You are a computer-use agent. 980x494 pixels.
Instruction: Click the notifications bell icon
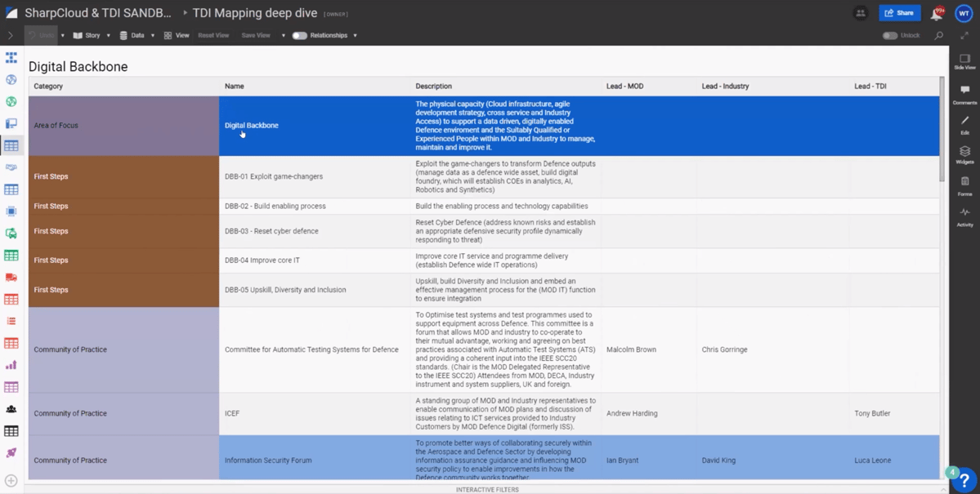coord(936,14)
